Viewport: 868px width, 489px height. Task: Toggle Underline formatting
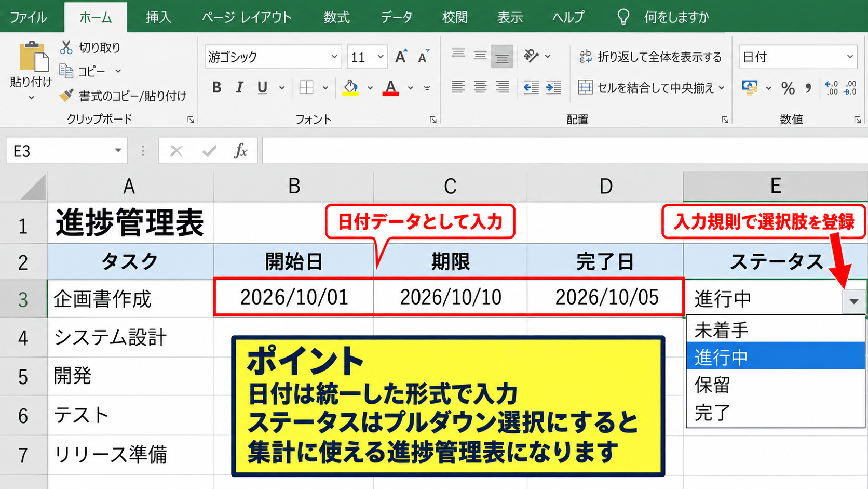(262, 87)
